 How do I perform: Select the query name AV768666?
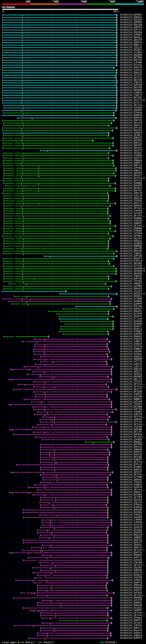(8, 7)
